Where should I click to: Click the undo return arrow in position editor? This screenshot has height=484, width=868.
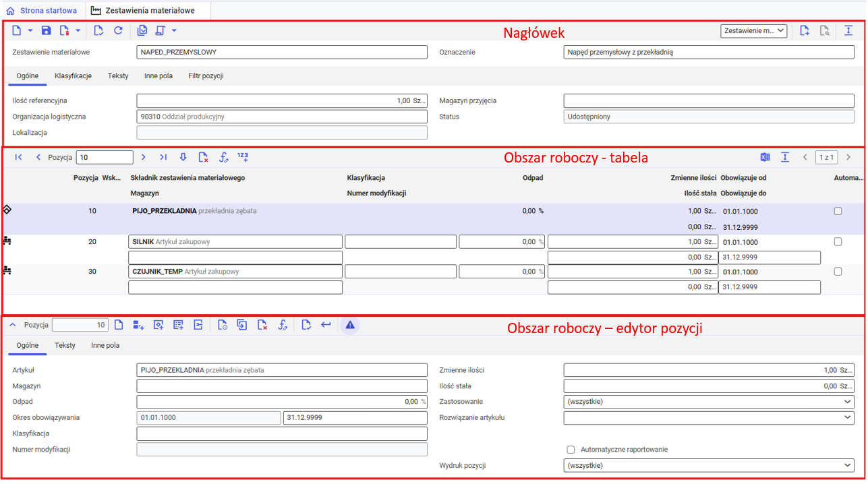click(326, 325)
